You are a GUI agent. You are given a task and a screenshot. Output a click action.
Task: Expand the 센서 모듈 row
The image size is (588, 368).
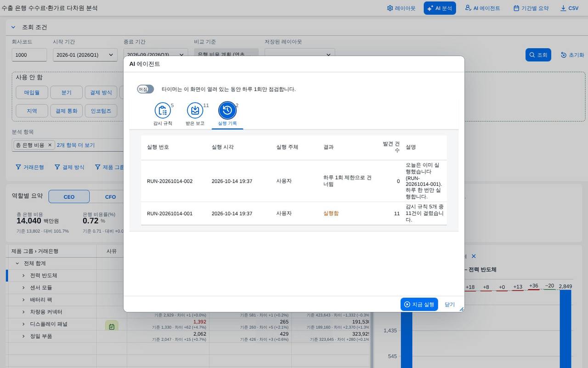click(x=23, y=287)
